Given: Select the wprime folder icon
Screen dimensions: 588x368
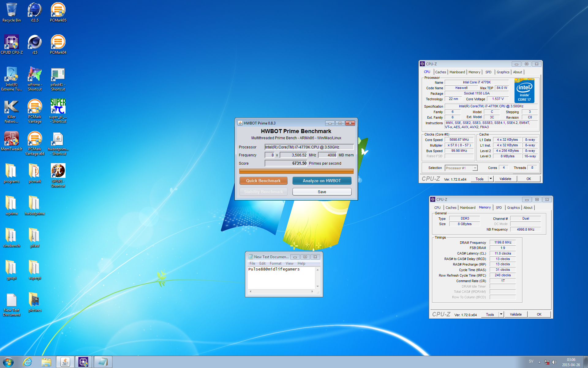Looking at the screenshot, I should (x=12, y=205).
